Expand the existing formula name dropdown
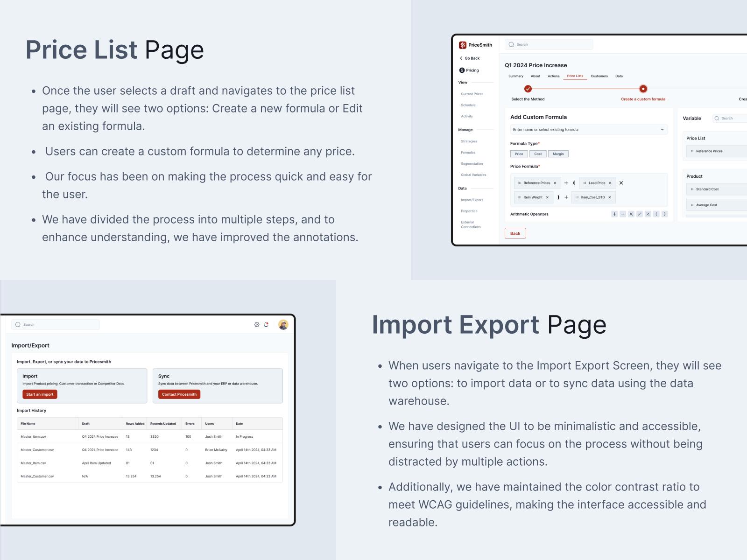 [x=662, y=130]
